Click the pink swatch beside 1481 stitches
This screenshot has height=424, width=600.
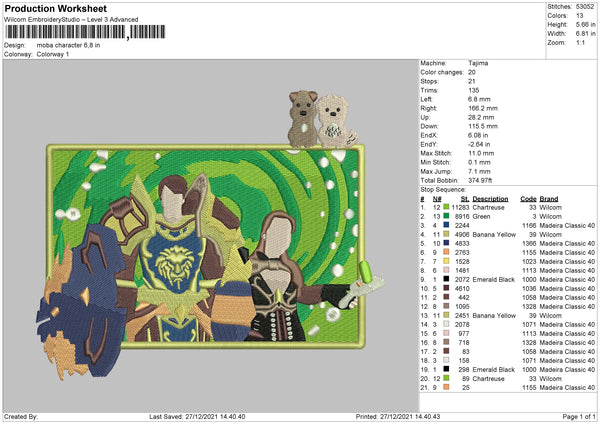[x=446, y=270]
